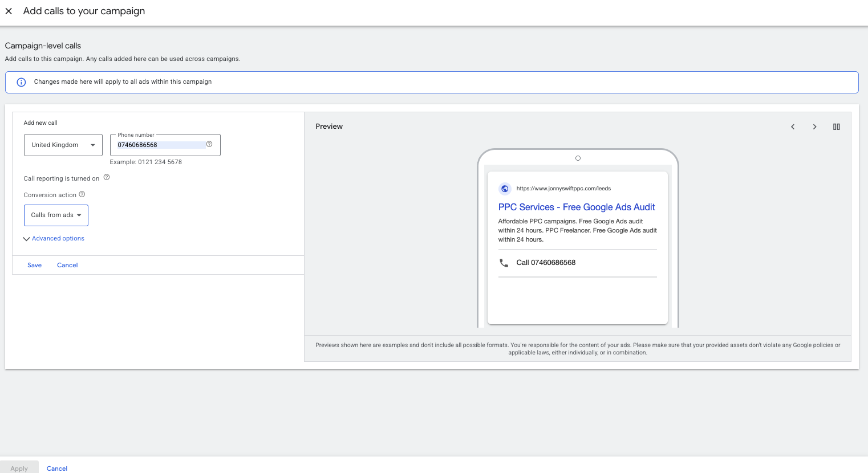Open the United Kingdom country dropdown
868x473 pixels.
coord(63,145)
